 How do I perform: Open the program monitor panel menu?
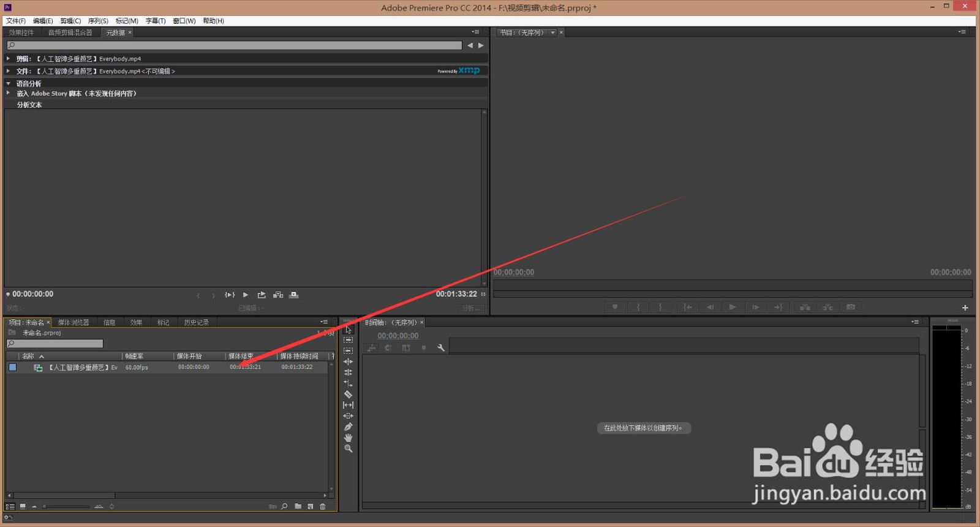tap(962, 32)
